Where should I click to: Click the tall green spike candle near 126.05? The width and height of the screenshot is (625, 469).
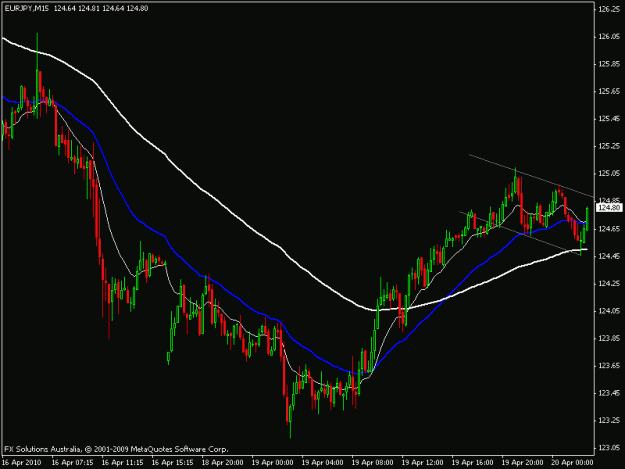pos(37,76)
